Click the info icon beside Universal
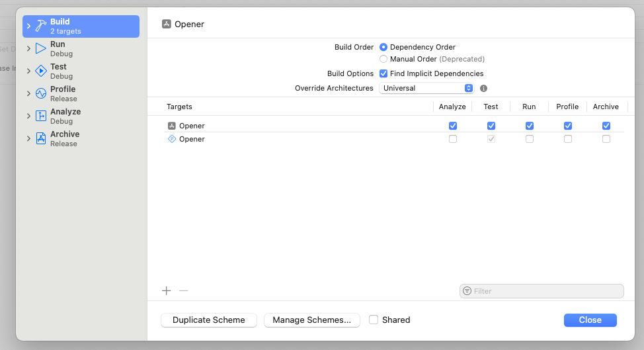This screenshot has width=644, height=350. (x=483, y=88)
